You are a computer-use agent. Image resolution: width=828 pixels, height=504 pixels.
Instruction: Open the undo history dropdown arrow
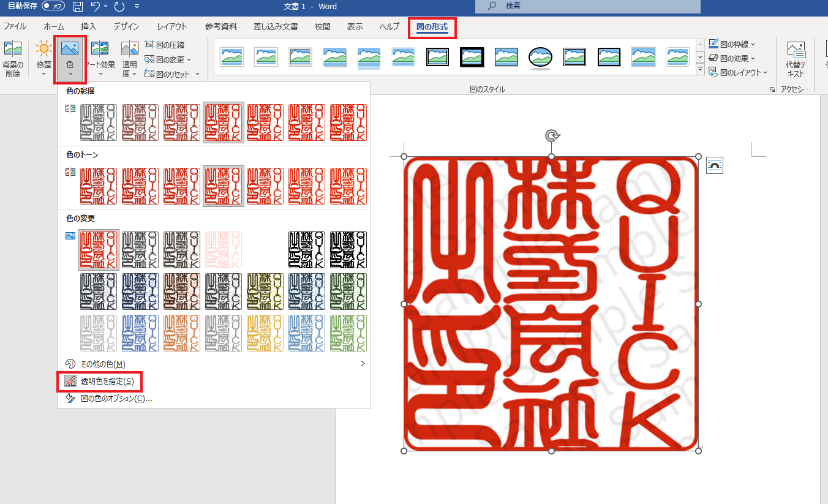tap(106, 7)
